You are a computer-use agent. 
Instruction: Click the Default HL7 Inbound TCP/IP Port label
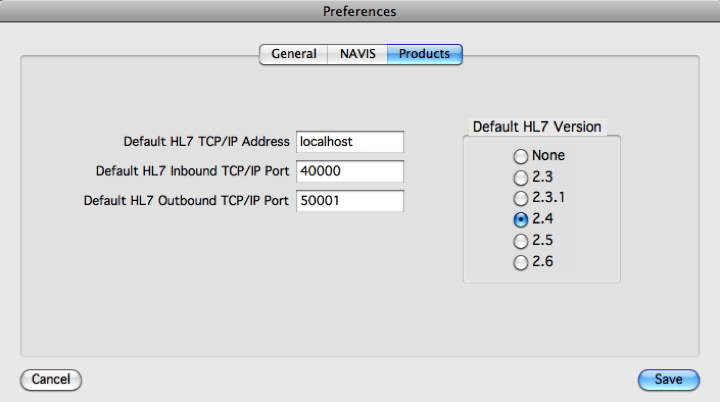[192, 171]
